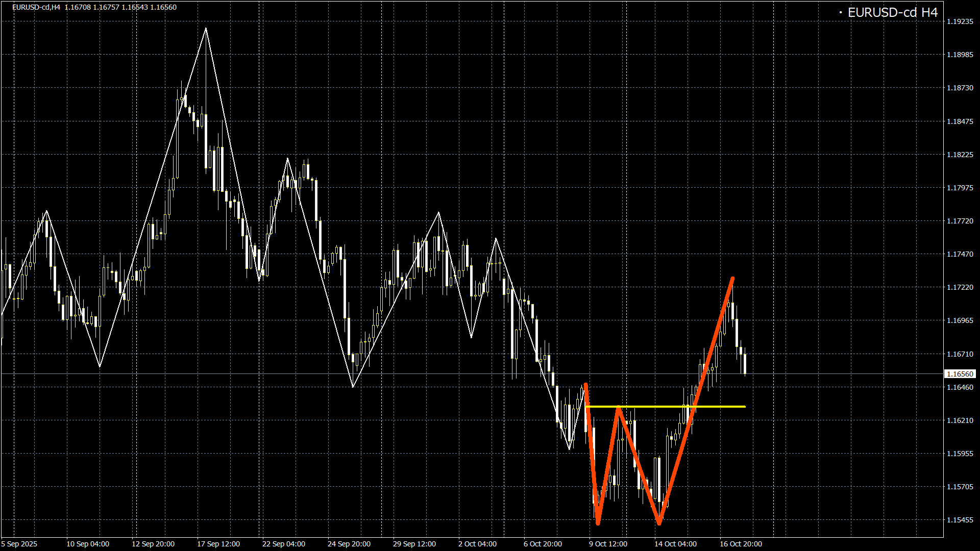The height and width of the screenshot is (551, 980).
Task: Click the 1.17720 price scale label
Action: click(960, 221)
